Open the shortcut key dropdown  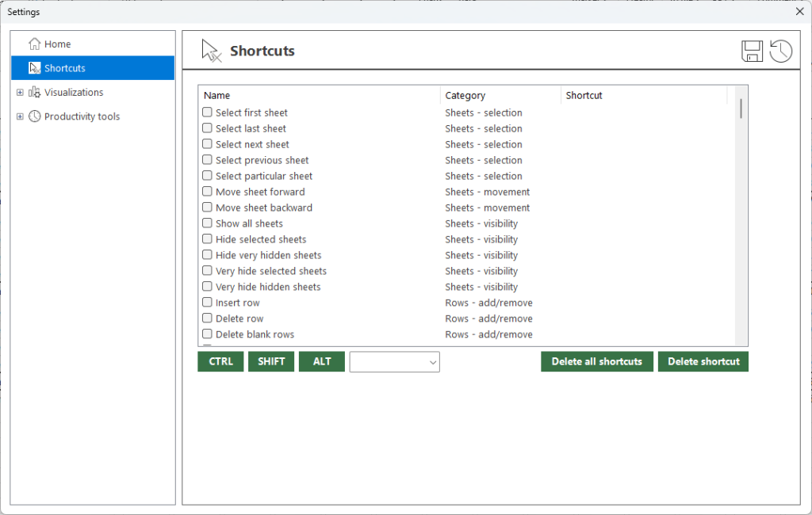394,362
